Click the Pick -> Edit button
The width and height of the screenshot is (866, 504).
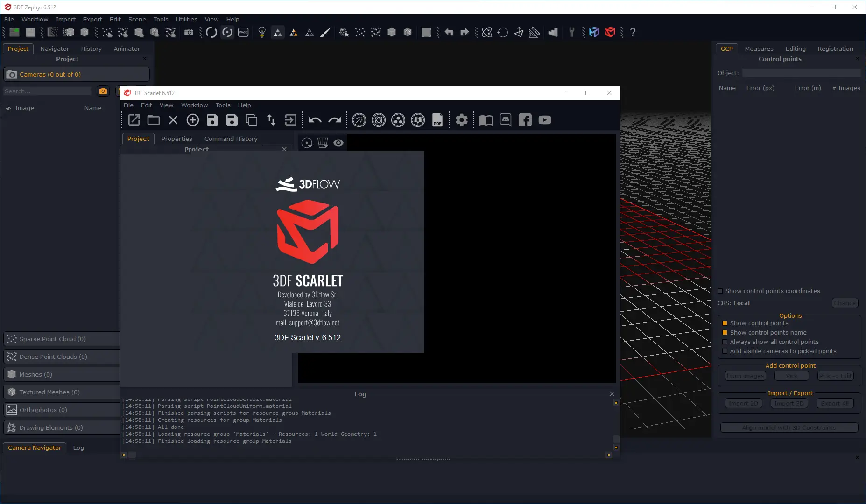[835, 376]
